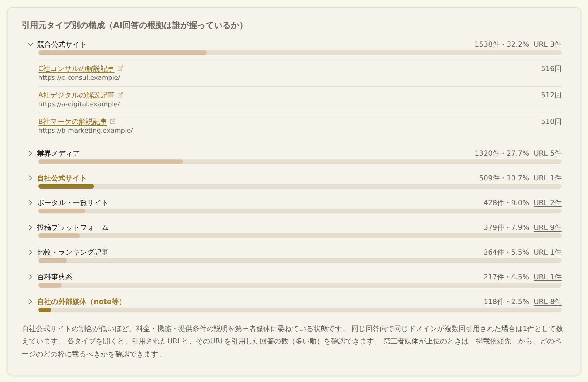The height and width of the screenshot is (382, 588).
Task: Click URL 1件 link for 比較・ランキング記事
Action: coord(547,252)
